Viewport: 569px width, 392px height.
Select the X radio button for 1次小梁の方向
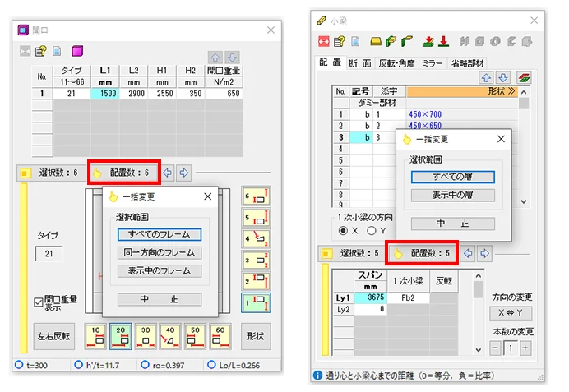pos(343,230)
